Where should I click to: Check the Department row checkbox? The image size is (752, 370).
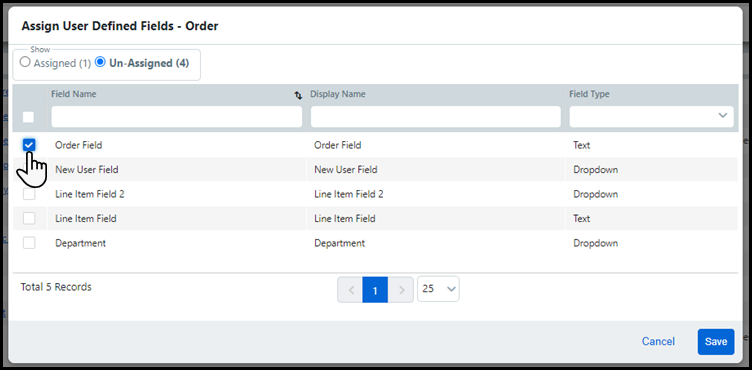pyautogui.click(x=29, y=243)
